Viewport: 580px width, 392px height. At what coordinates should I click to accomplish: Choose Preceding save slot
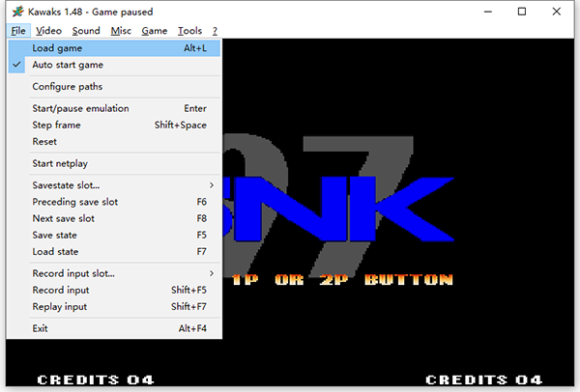114,202
